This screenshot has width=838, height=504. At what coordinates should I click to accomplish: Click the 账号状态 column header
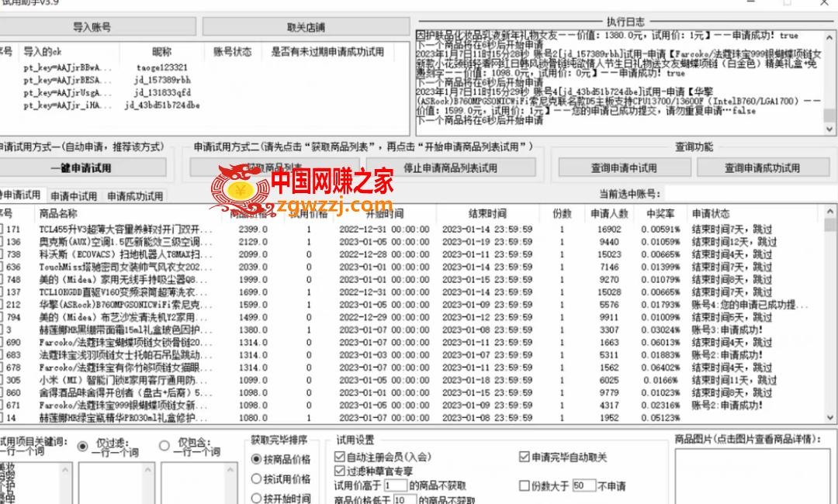tap(233, 52)
